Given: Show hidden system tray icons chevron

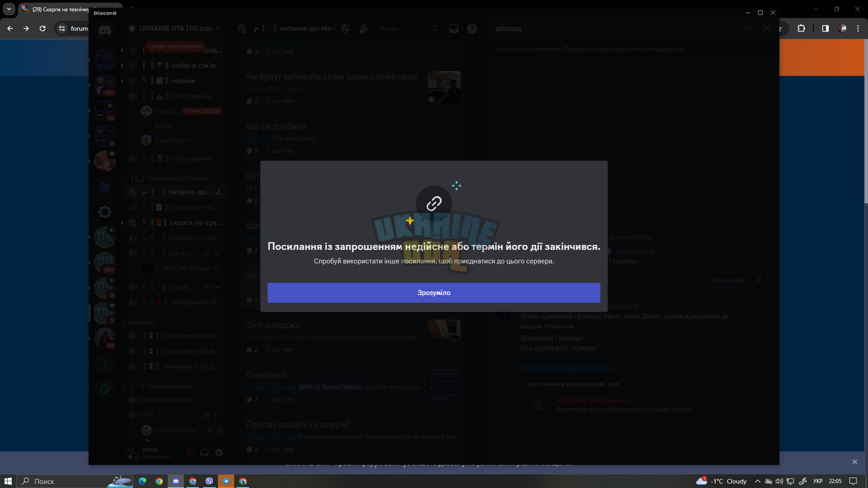Looking at the screenshot, I should (758, 481).
